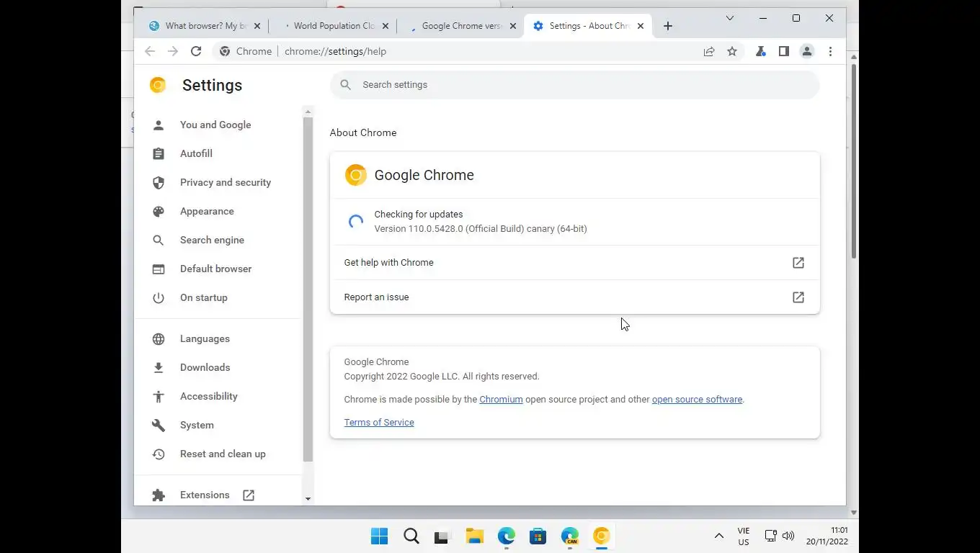The width and height of the screenshot is (980, 553).
Task: Focus the Search settings field
Action: pyautogui.click(x=574, y=85)
